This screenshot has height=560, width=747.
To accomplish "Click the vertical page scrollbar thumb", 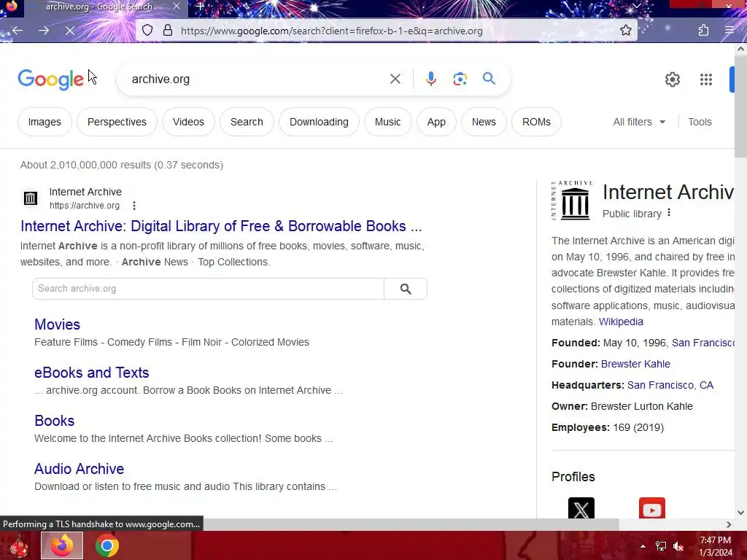I will tap(741, 107).
